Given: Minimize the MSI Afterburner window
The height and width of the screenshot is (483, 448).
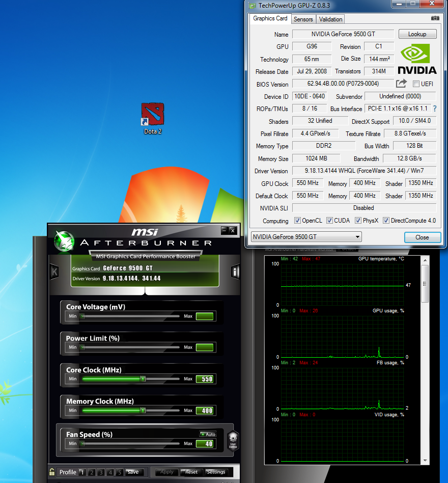Looking at the screenshot, I should pos(225,230).
